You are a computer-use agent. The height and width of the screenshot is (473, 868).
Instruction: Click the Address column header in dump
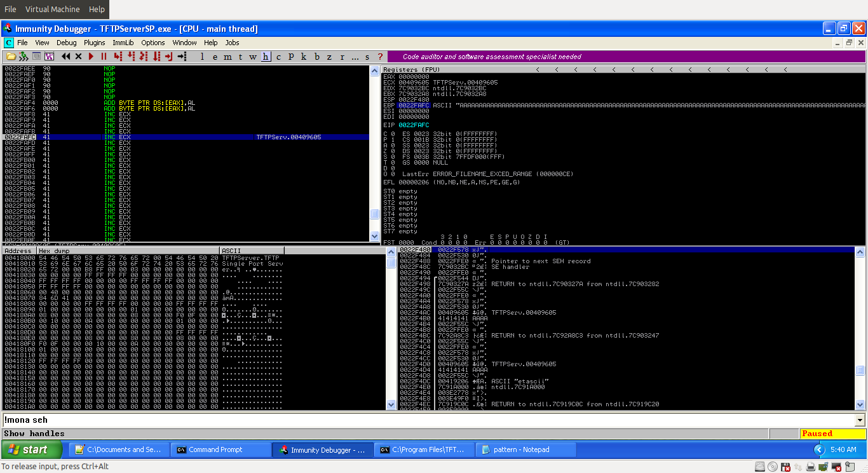(x=19, y=251)
